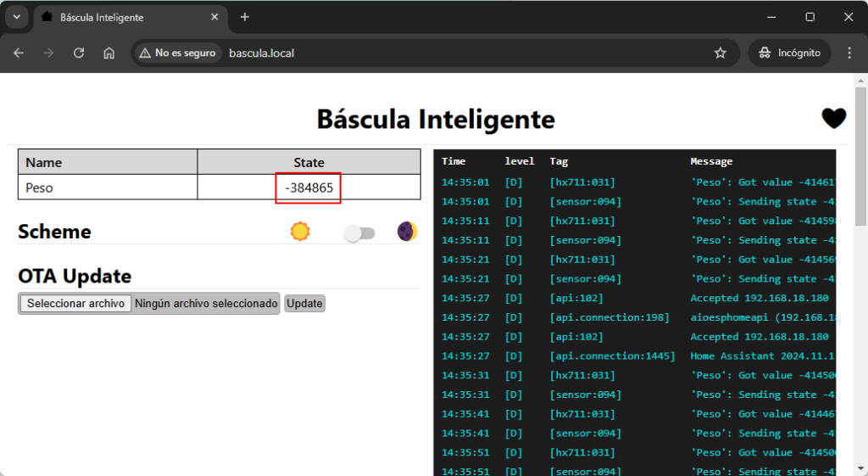Close the Báscula Inteligente tab

pos(215,17)
